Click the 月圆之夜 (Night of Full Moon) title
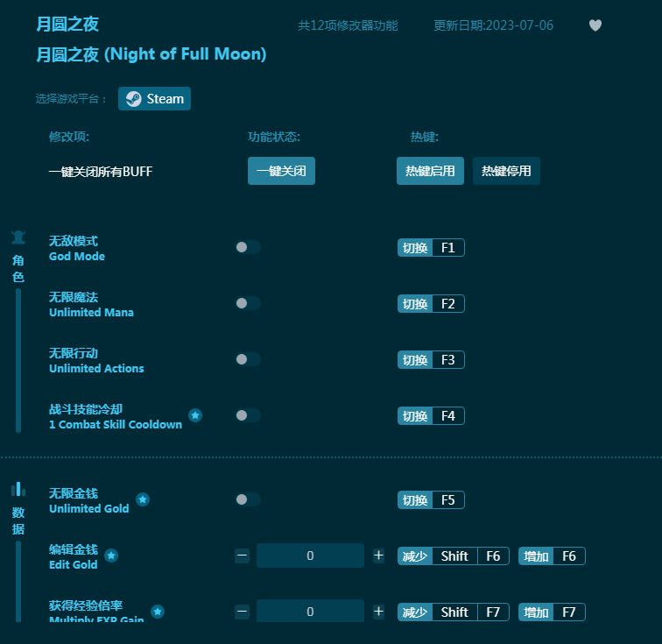Screen dimensions: 662x644 click(151, 54)
